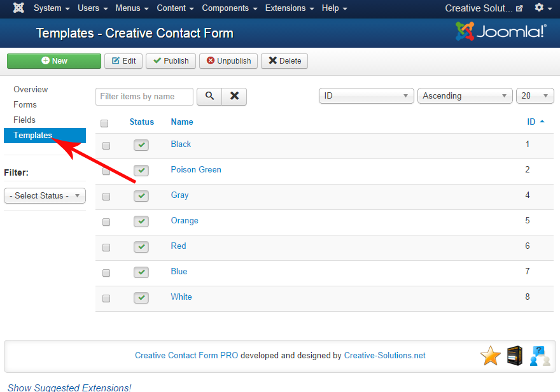Click the Joomla icon in the top menu bar
Viewport: 560px width, 392px height.
[18, 8]
